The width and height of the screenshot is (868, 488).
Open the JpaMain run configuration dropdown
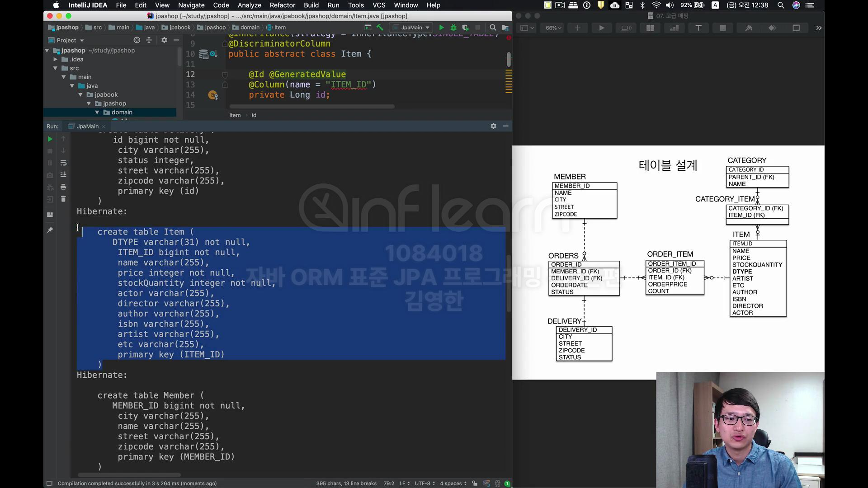point(411,28)
